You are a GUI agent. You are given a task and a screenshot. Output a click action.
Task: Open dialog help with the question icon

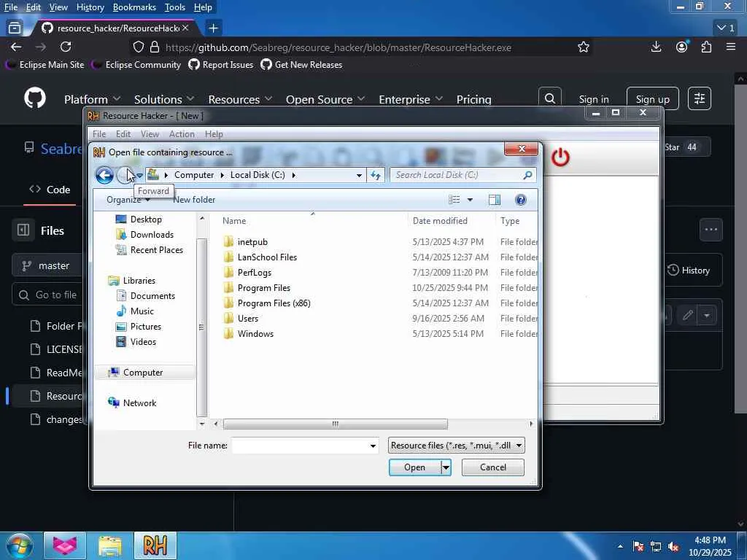(520, 200)
